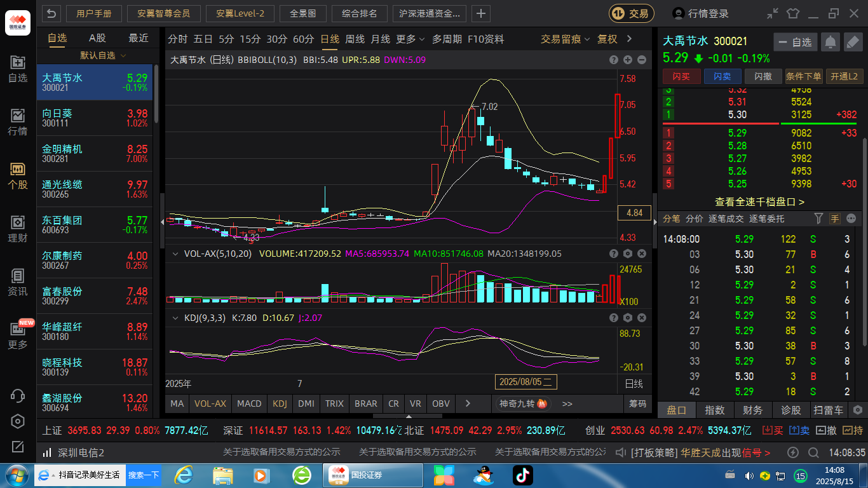Open the F10资料 tab
868x488 pixels.
tap(486, 39)
